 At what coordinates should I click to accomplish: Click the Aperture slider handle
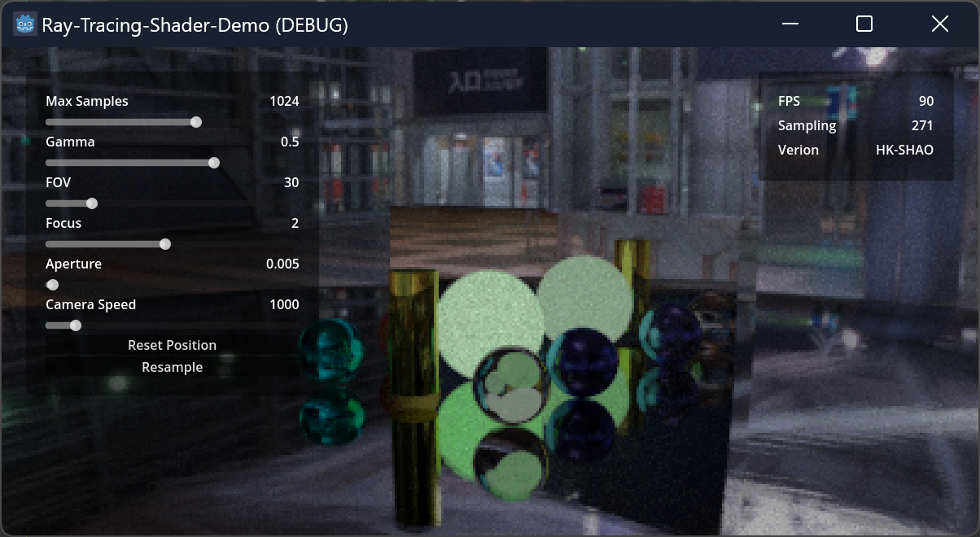pyautogui.click(x=52, y=285)
